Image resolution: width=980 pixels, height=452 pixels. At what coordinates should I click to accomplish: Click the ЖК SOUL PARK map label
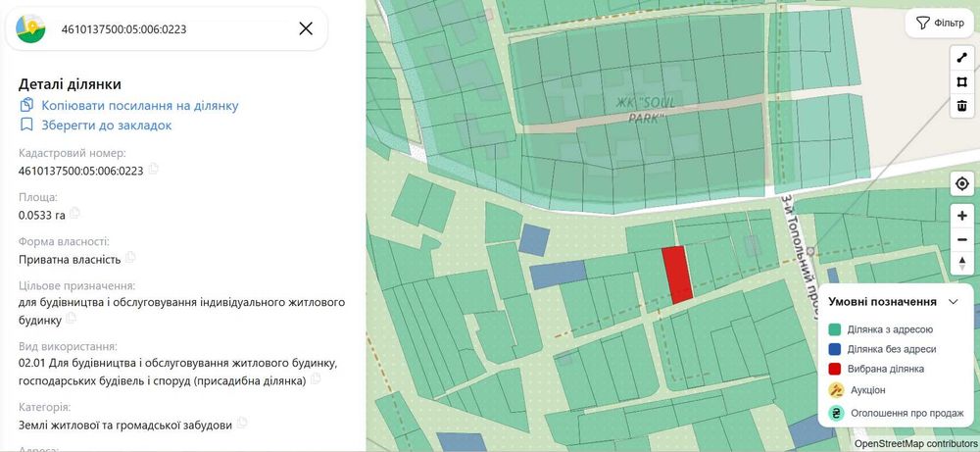point(647,110)
